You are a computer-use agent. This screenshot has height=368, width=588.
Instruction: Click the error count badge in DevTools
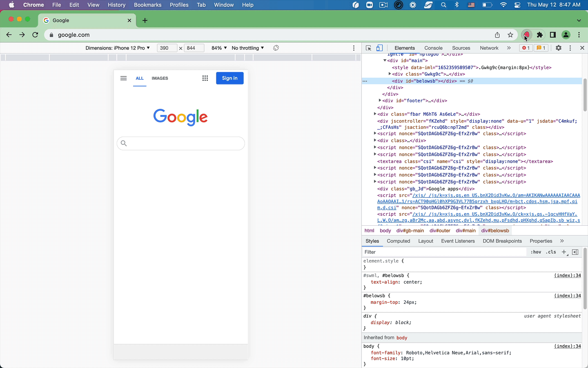526,48
